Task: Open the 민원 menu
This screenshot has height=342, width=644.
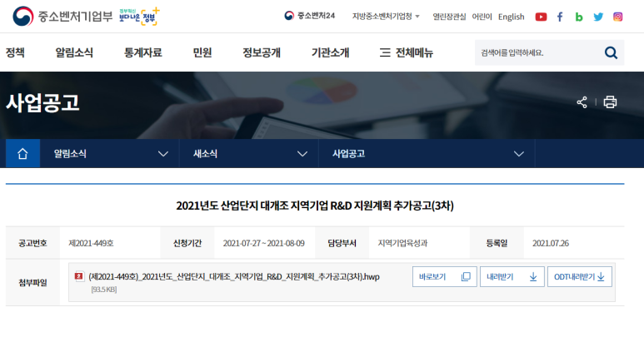Action: 202,52
